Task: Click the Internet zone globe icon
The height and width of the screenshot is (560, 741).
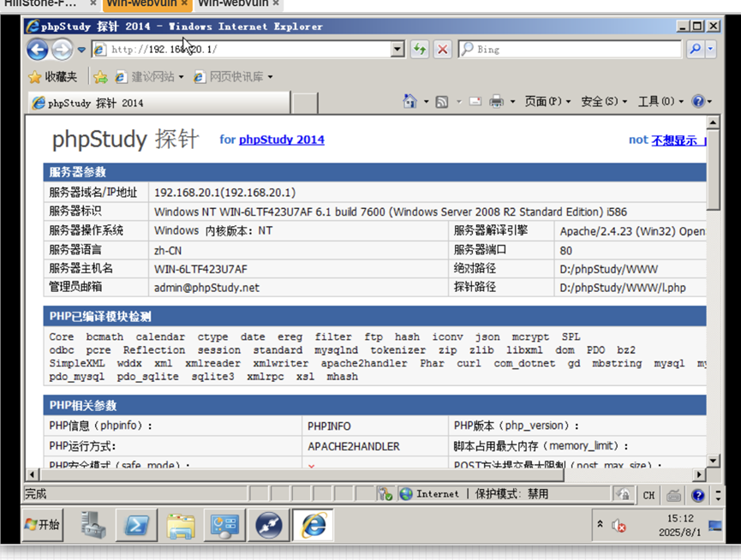Action: 406,494
